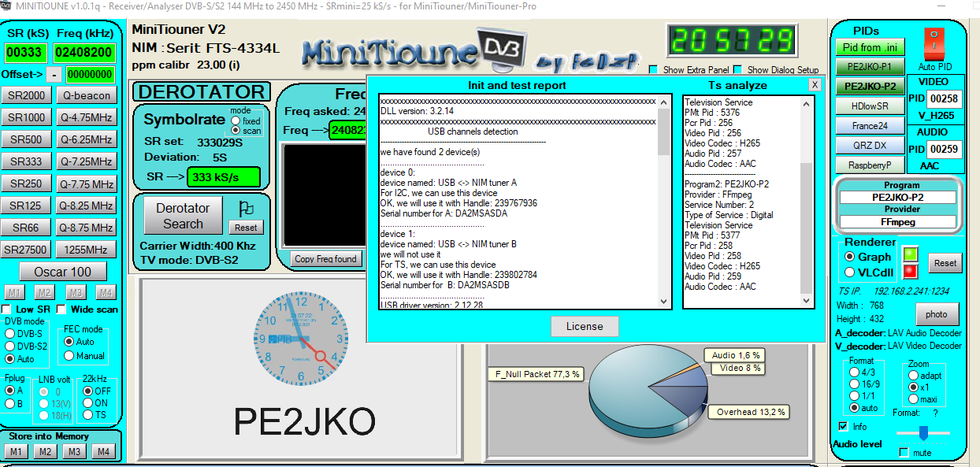Screen dimensions: 980x467
Task: Edit the Offset value field
Action: click(90, 74)
